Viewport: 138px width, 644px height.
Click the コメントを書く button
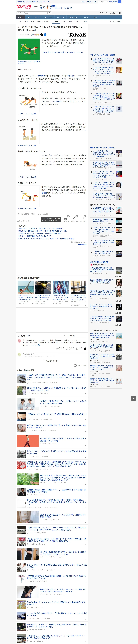(69, 336)
